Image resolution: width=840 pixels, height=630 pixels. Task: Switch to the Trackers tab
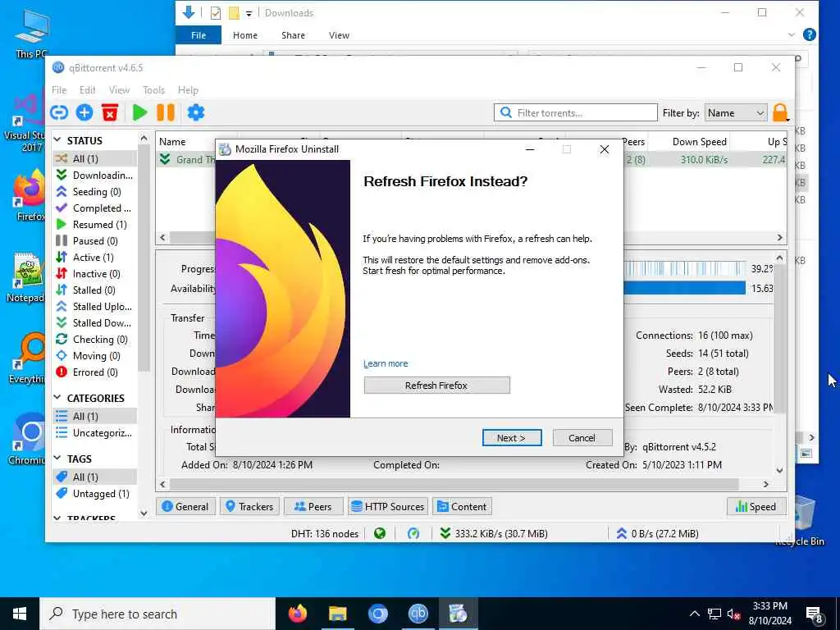click(x=249, y=507)
